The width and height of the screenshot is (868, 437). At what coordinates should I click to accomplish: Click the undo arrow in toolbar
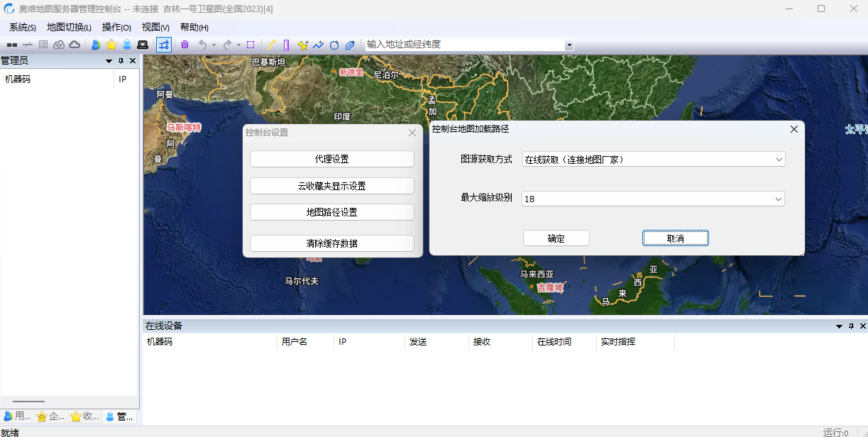pyautogui.click(x=202, y=45)
